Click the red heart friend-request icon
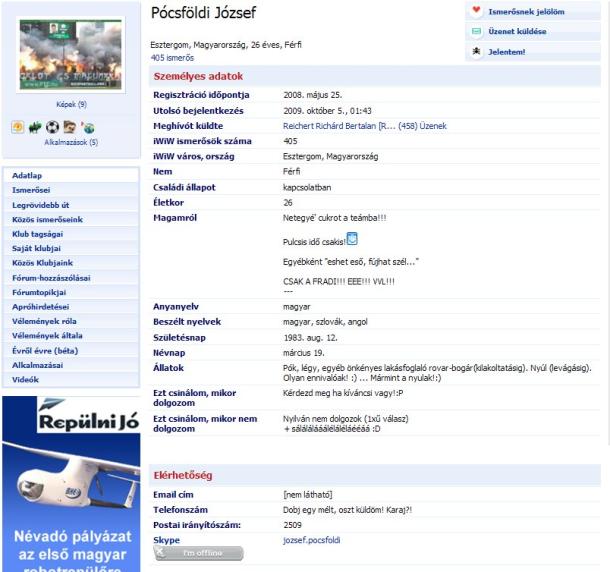This screenshot has width=610, height=572. tap(476, 11)
